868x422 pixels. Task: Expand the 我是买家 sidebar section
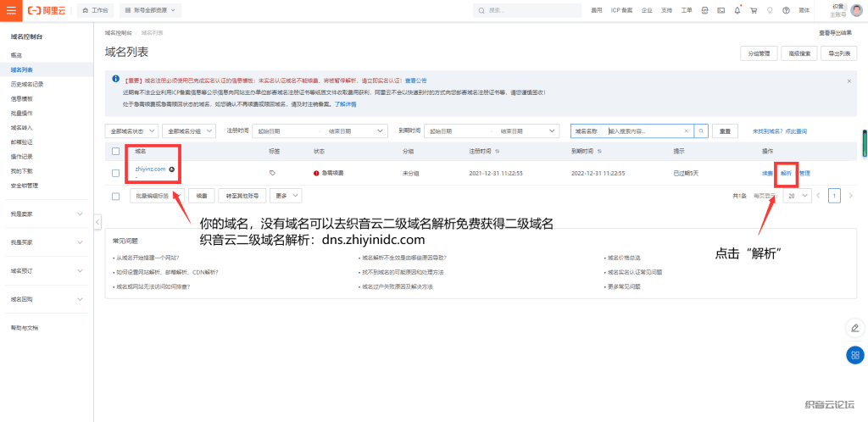(47, 242)
